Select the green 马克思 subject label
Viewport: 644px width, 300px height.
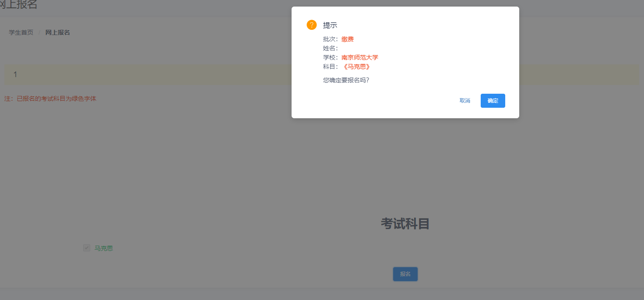(x=104, y=248)
